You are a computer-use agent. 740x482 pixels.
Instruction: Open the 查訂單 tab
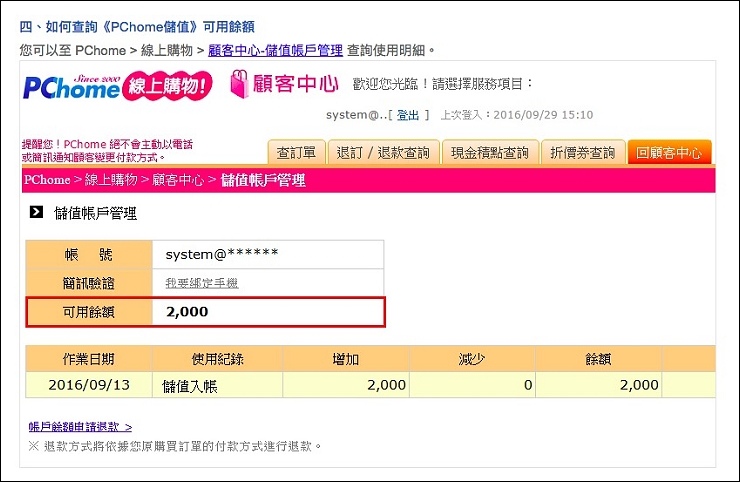(x=296, y=152)
